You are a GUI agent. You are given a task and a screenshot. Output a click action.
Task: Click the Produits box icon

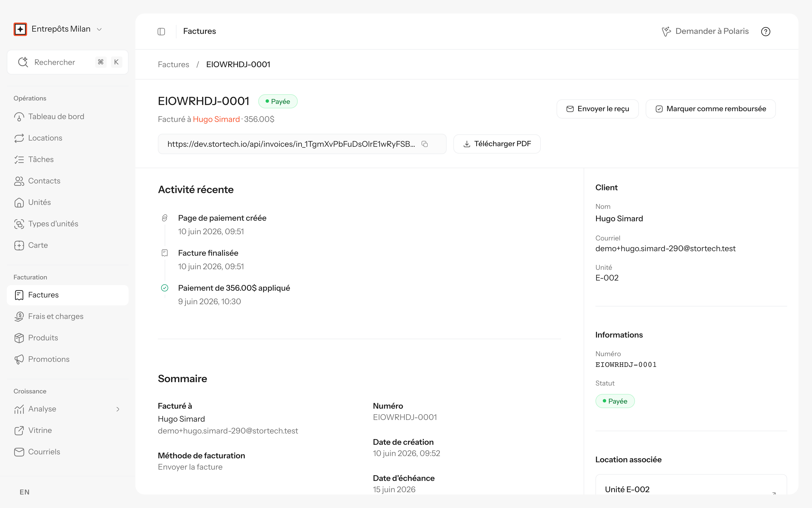[x=19, y=338]
